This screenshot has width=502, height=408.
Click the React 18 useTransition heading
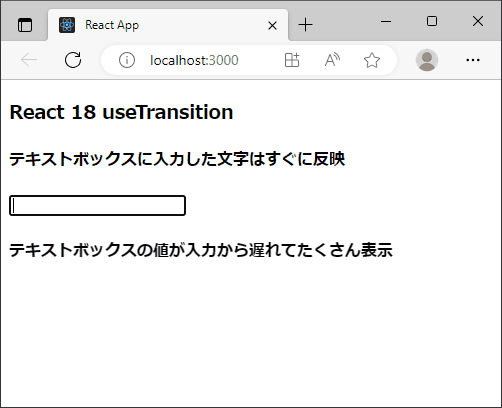click(x=121, y=112)
